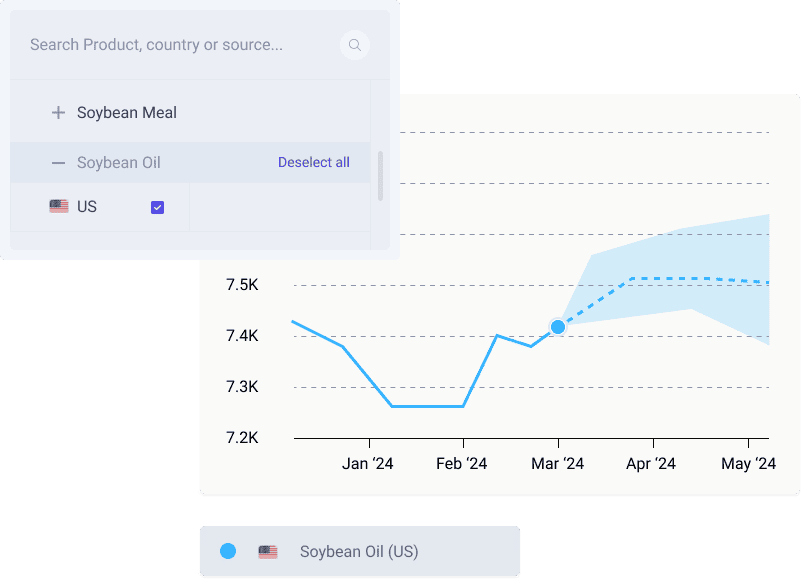This screenshot has height=580, width=811.
Task: Click the plus icon next to Soybean Meal
Action: coord(58,113)
